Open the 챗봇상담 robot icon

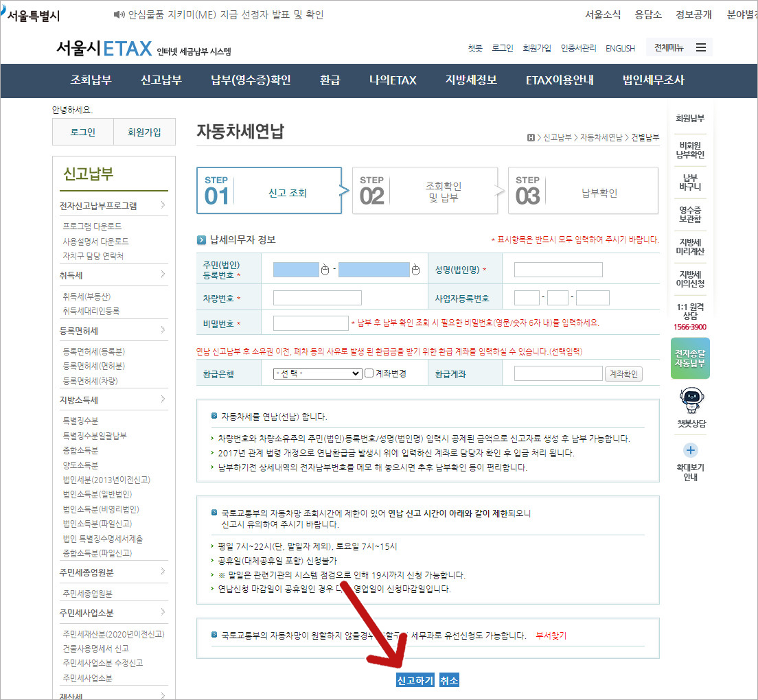pyautogui.click(x=691, y=400)
